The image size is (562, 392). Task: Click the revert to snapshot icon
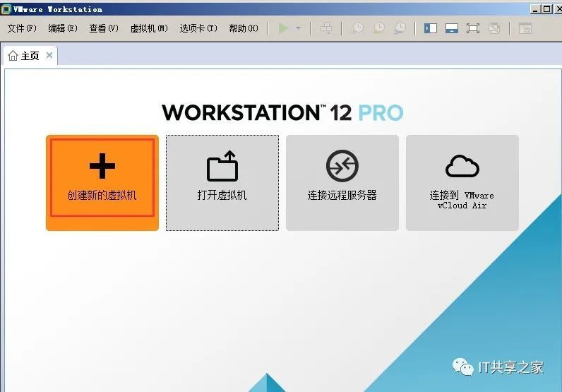379,28
